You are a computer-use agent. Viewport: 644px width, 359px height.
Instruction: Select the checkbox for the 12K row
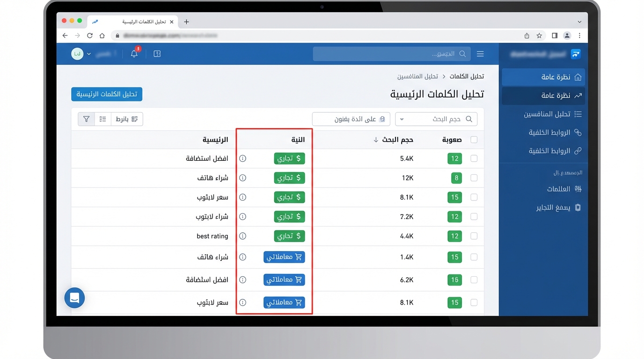(x=474, y=178)
